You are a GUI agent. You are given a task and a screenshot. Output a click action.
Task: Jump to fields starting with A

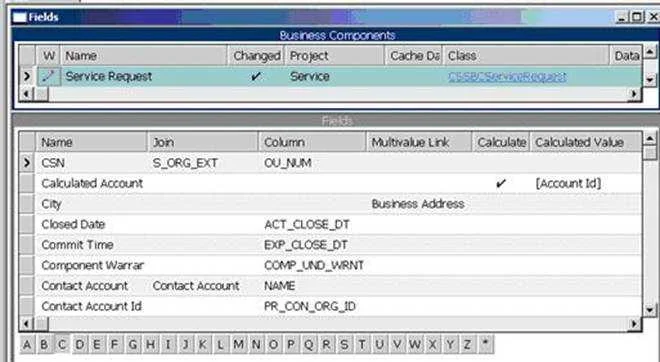pyautogui.click(x=27, y=345)
